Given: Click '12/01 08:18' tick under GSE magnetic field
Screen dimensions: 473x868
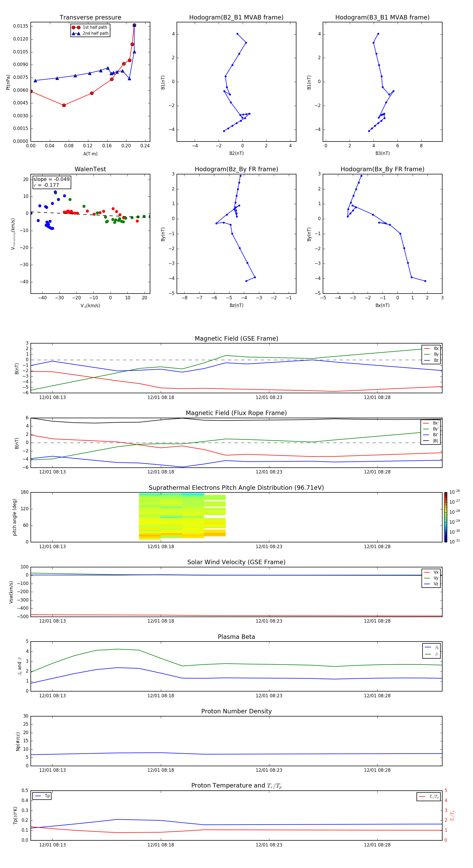Looking at the screenshot, I should coord(161,397).
